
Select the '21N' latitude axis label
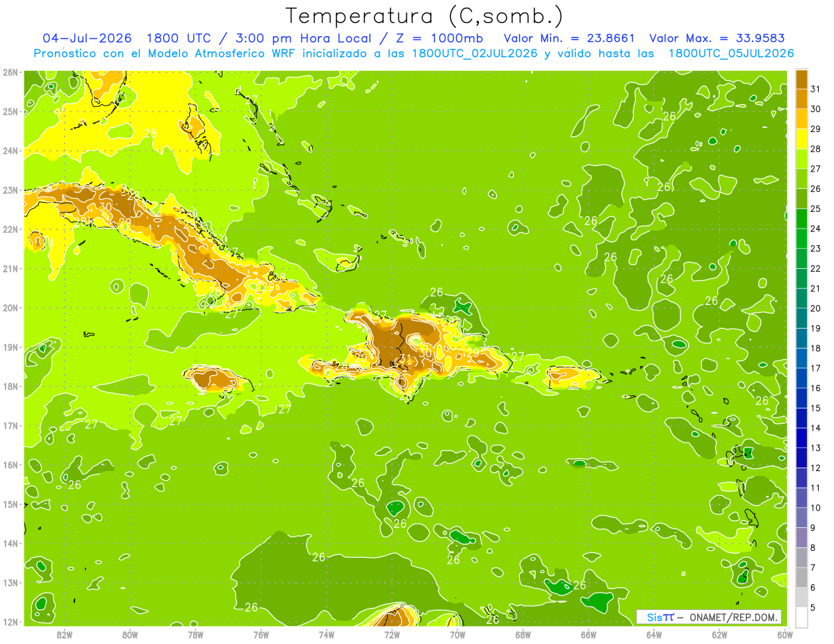10,268
